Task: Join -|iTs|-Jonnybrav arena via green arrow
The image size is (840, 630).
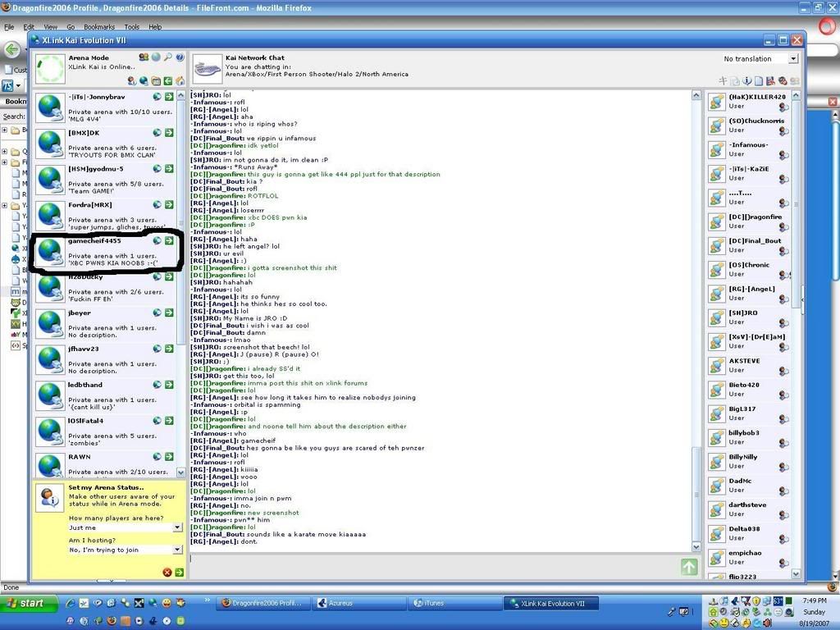Action: coord(169,97)
